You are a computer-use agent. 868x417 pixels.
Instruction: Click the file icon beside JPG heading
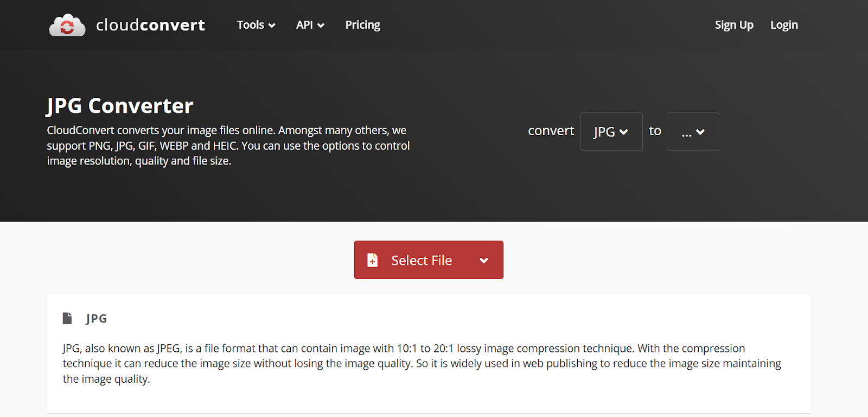click(x=67, y=318)
